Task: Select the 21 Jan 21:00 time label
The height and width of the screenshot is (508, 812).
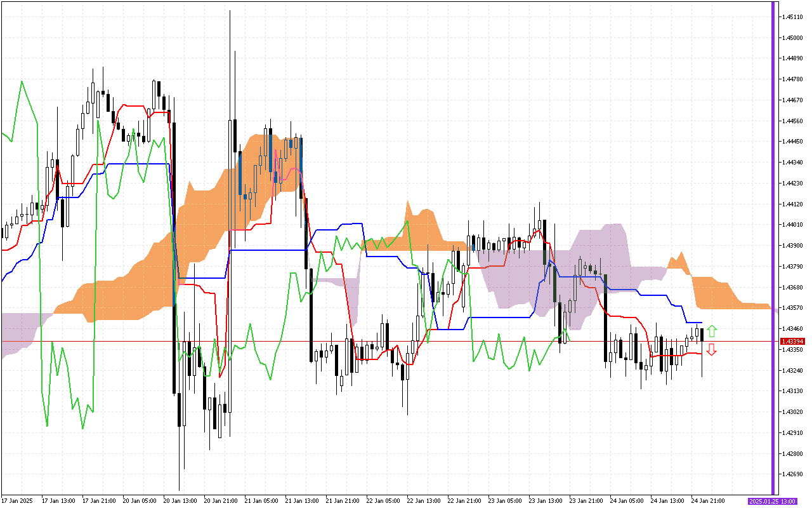Action: (342, 501)
